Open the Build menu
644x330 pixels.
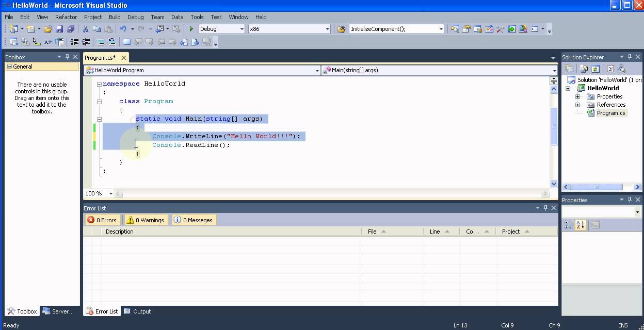click(x=115, y=17)
